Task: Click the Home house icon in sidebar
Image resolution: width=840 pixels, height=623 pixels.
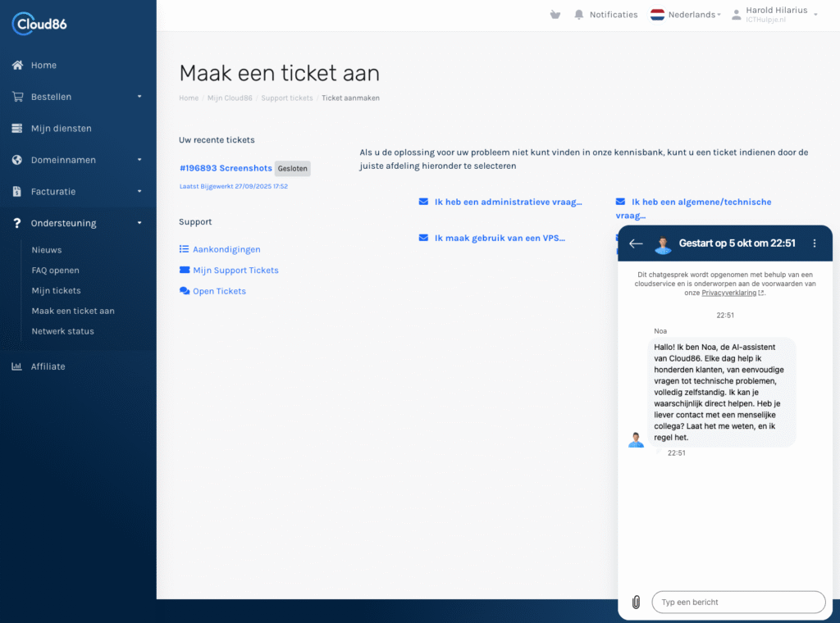Action: click(17, 66)
